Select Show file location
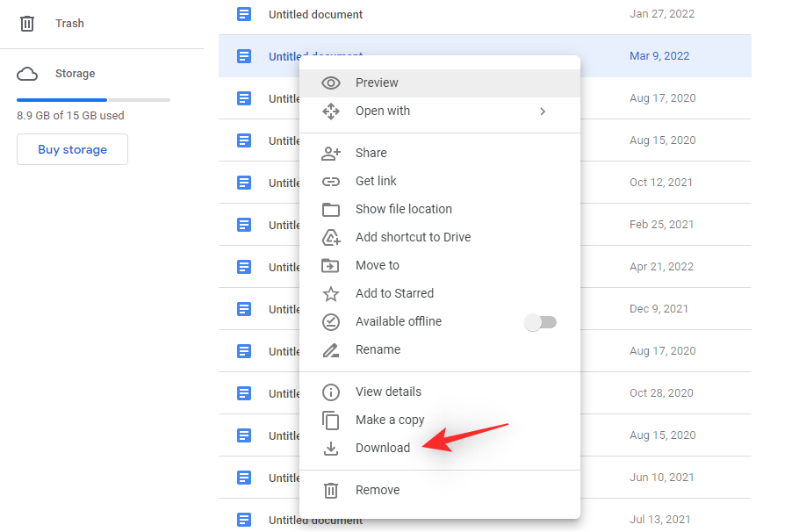This screenshot has width=792, height=532. point(439,209)
